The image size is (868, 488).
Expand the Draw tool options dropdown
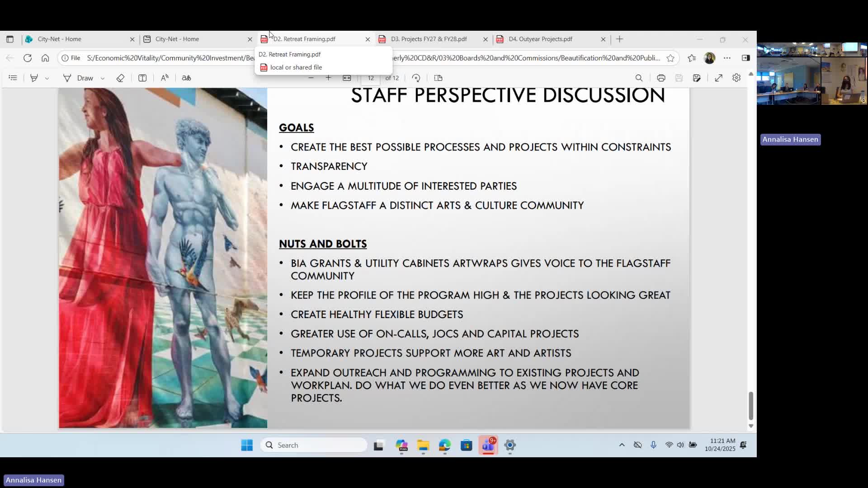103,78
